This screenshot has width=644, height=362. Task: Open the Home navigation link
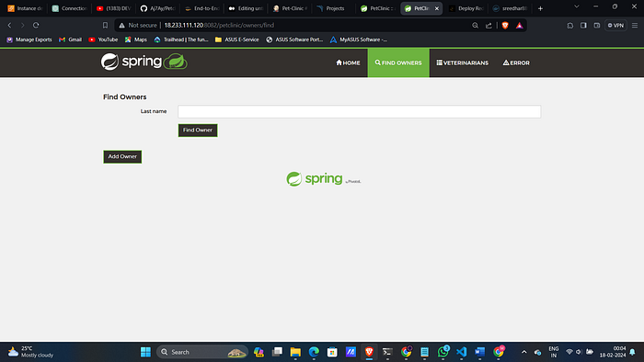tap(348, 62)
